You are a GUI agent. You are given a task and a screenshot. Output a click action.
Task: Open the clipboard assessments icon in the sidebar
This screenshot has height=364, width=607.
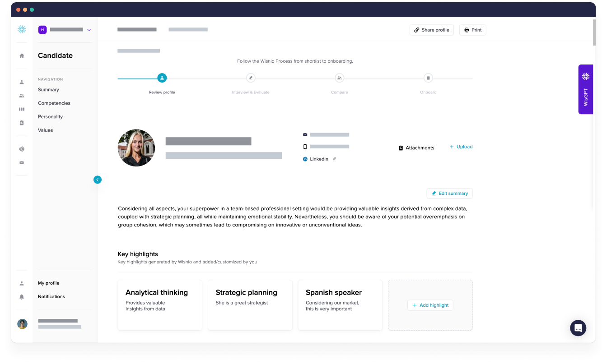(21, 123)
